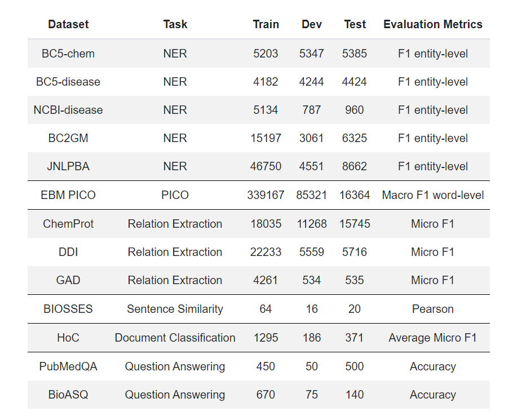Select the Average Micro F1 cell
The height and width of the screenshot is (420, 513).
(432, 338)
